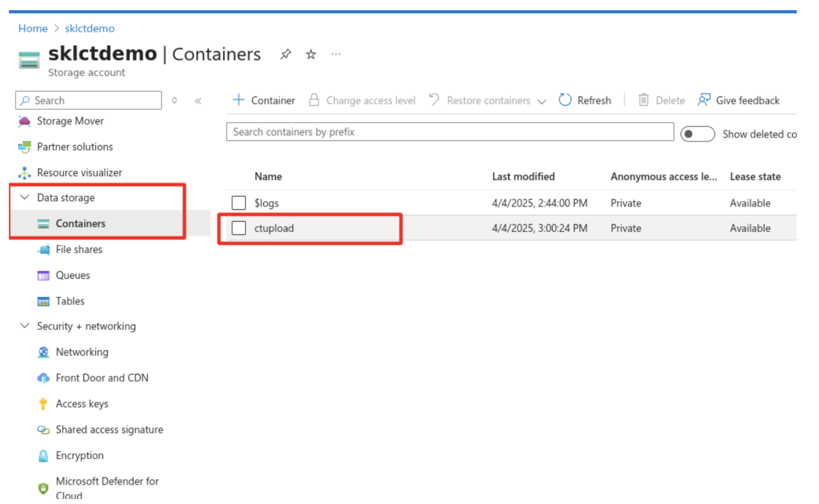
Task: Click '4/4/2025, 2:44:00 PM' cell
Action: pos(539,203)
